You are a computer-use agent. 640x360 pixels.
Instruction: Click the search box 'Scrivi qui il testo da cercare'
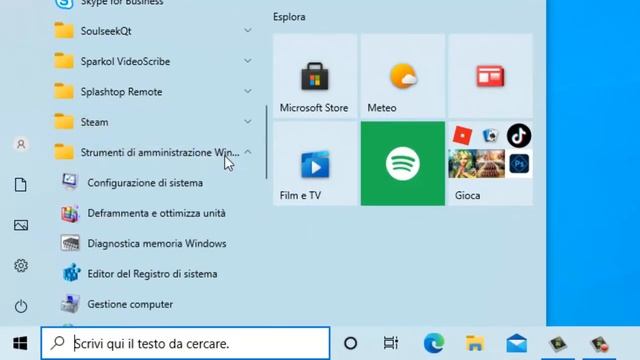pyautogui.click(x=185, y=343)
